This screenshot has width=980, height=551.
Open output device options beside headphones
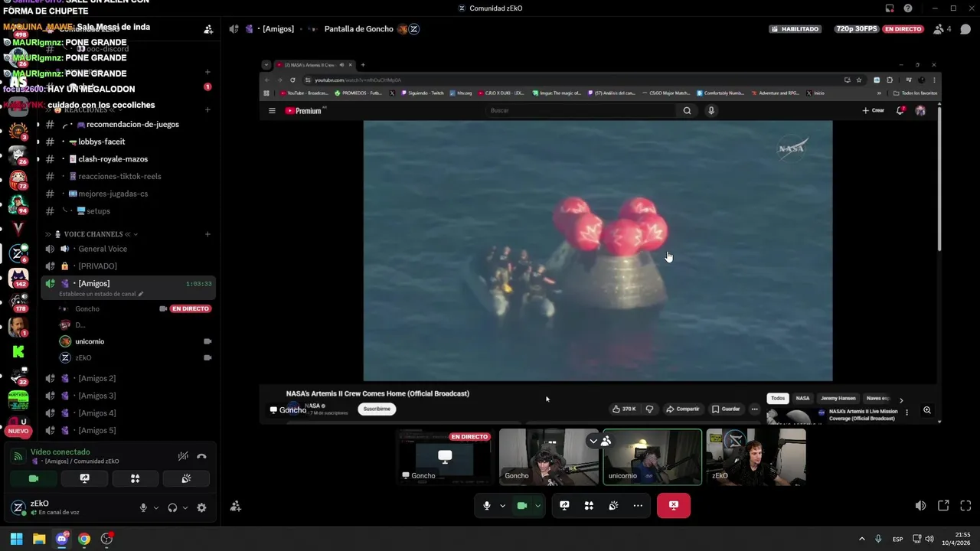point(185,507)
